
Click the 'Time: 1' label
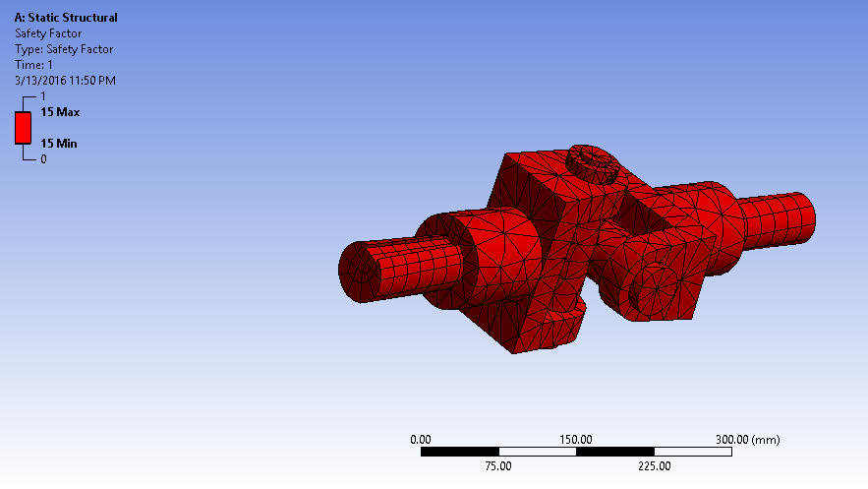[33, 65]
